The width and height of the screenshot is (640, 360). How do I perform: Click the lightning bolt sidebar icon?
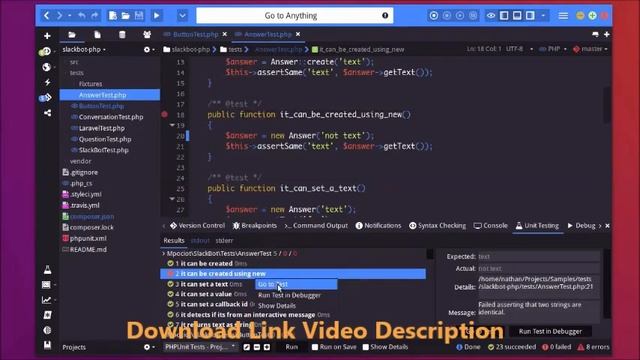pos(47,82)
